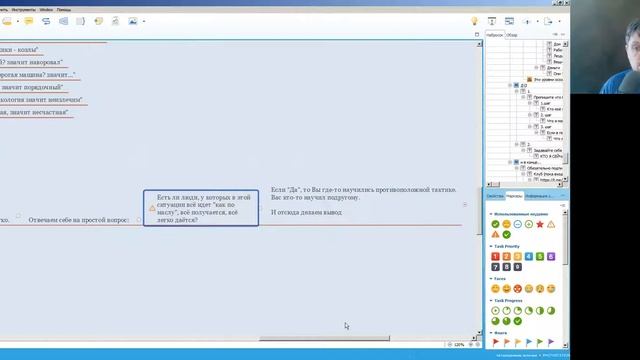Click the warning marker on selected topic
Viewport: 640px width, 360px height.
coord(152,208)
